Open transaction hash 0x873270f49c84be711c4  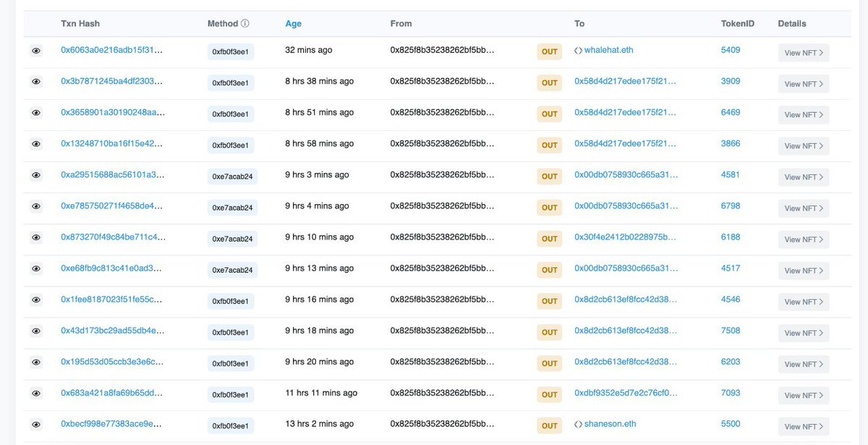113,237
